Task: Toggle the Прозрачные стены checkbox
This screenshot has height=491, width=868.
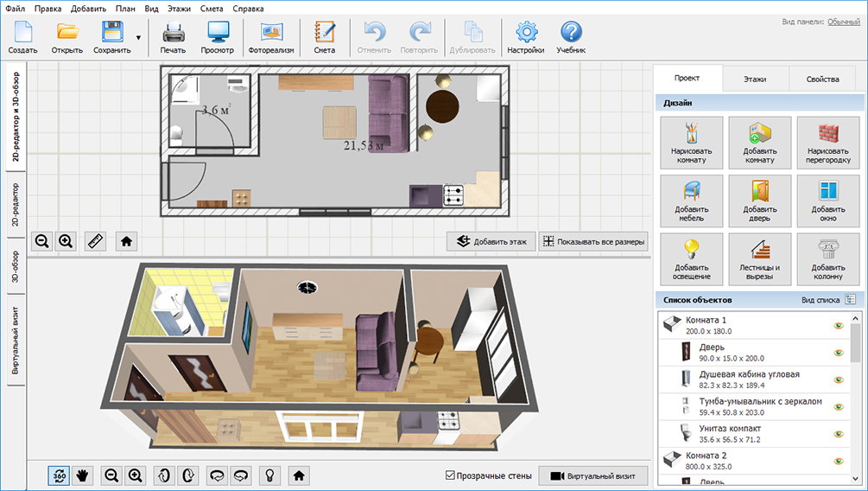Action: tap(450, 475)
